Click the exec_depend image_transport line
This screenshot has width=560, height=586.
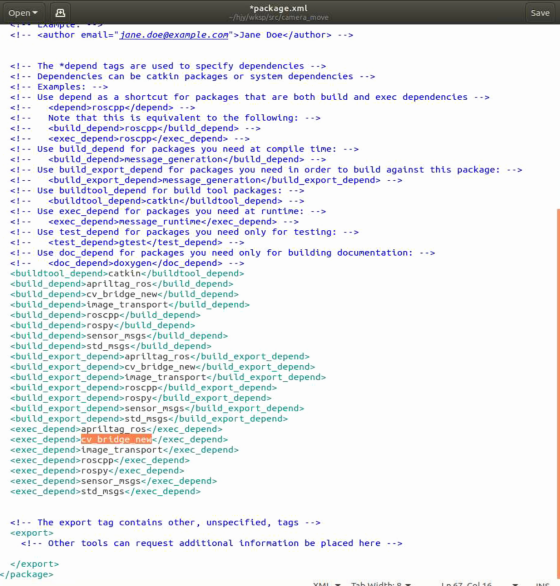tap(124, 450)
